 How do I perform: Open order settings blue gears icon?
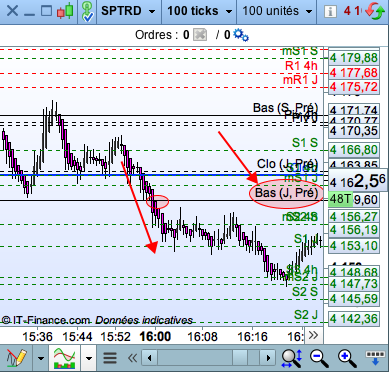pyautogui.click(x=241, y=35)
